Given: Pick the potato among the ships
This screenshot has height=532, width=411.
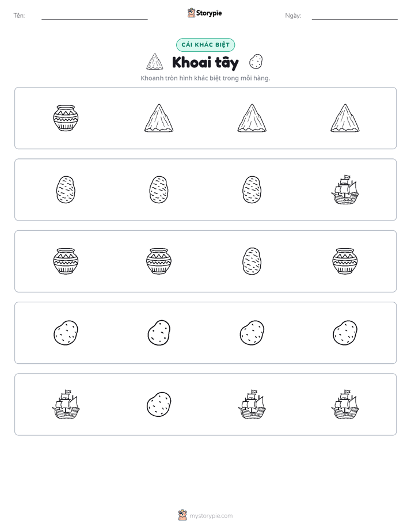Looking at the screenshot, I should [159, 404].
